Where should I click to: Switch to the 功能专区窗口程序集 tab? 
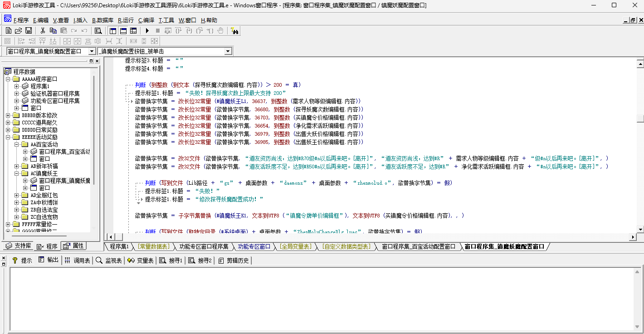204,246
